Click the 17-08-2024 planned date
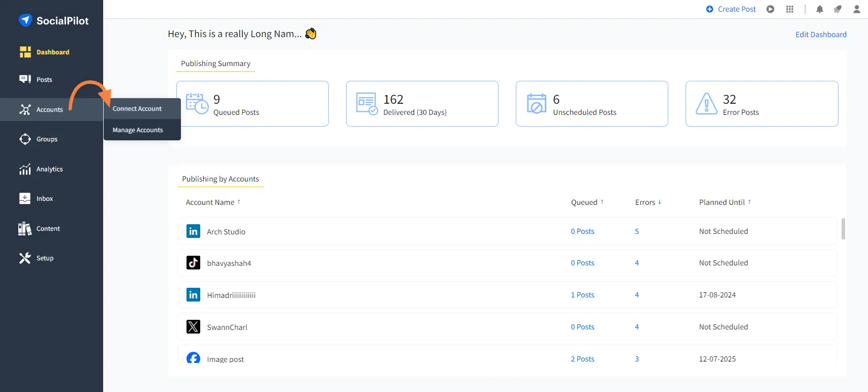868x392 pixels. (x=717, y=295)
